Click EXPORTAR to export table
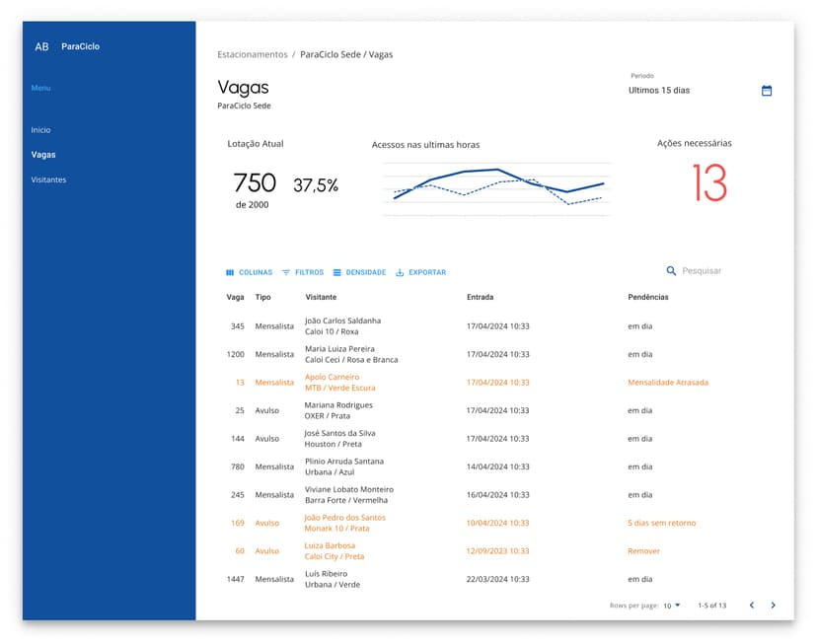817x644 pixels. coord(420,273)
